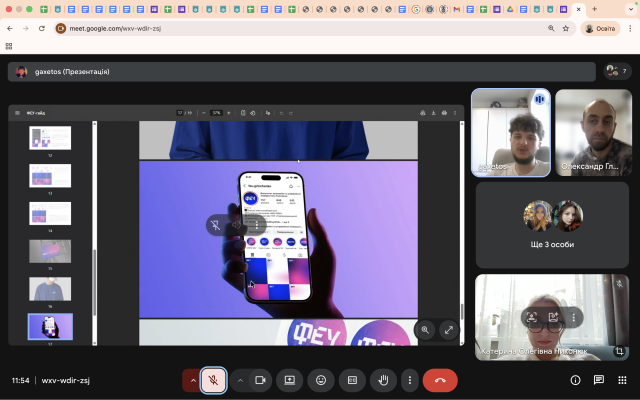The height and width of the screenshot is (400, 640).
Task: Zoom in on the shared presentation
Action: [425, 329]
